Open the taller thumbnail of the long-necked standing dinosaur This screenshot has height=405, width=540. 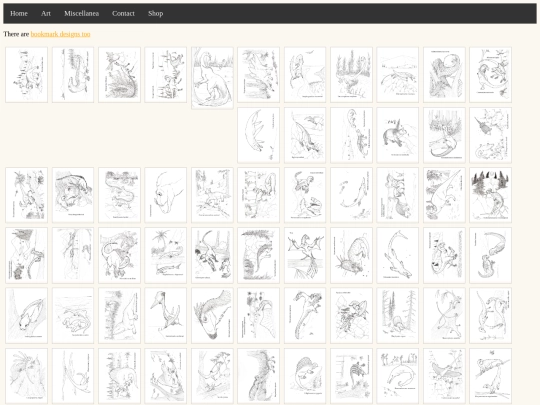pyautogui.click(x=212, y=78)
